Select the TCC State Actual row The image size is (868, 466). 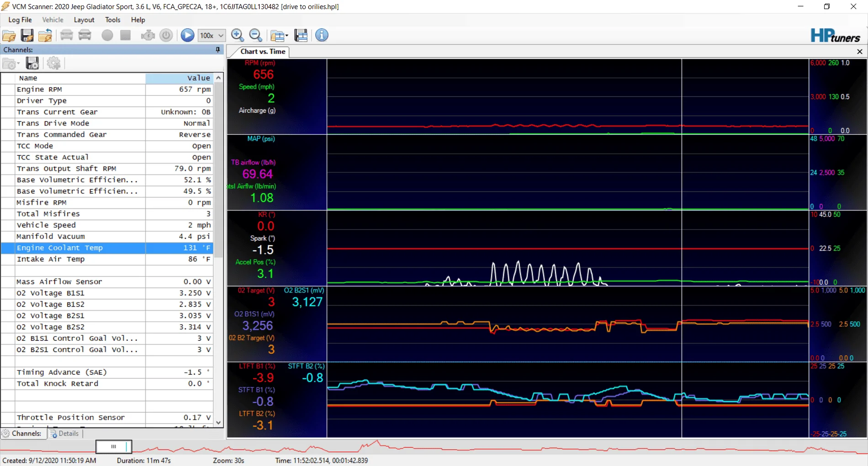coord(107,157)
